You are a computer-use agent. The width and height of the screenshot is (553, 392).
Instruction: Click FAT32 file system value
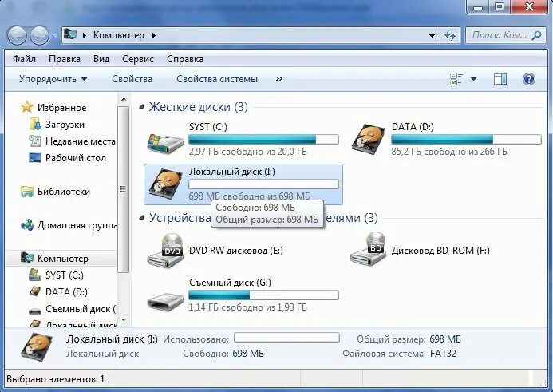tap(443, 354)
